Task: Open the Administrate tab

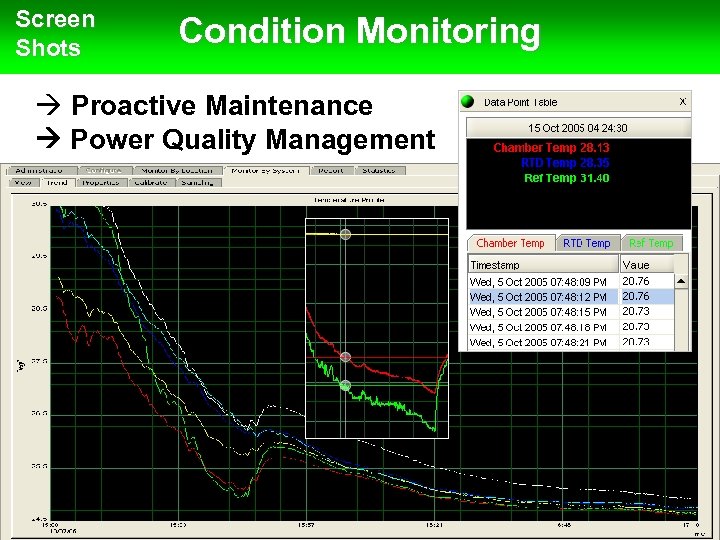Action: coord(42,170)
